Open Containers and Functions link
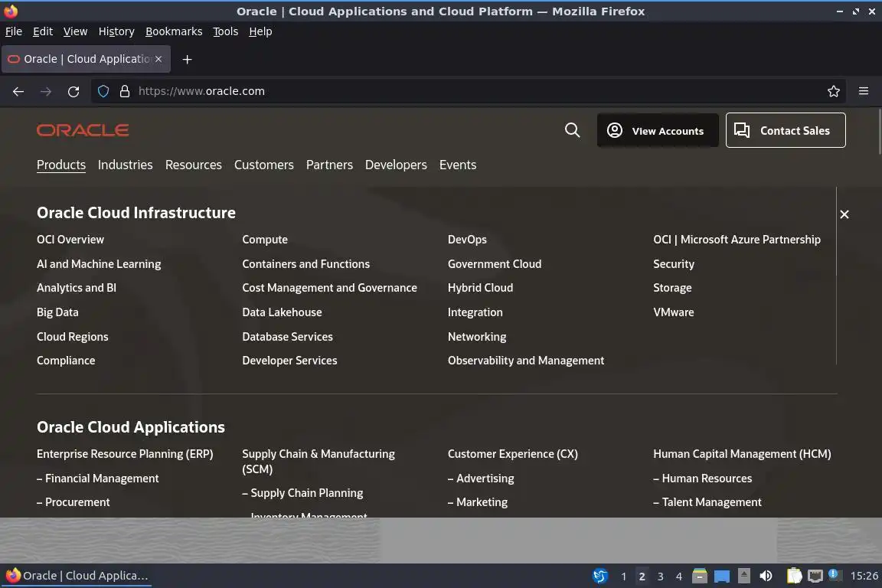This screenshot has width=882, height=588. [x=306, y=264]
